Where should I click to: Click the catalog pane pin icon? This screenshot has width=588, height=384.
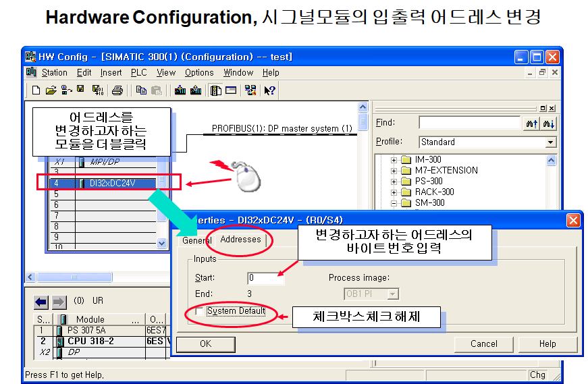click(x=543, y=109)
